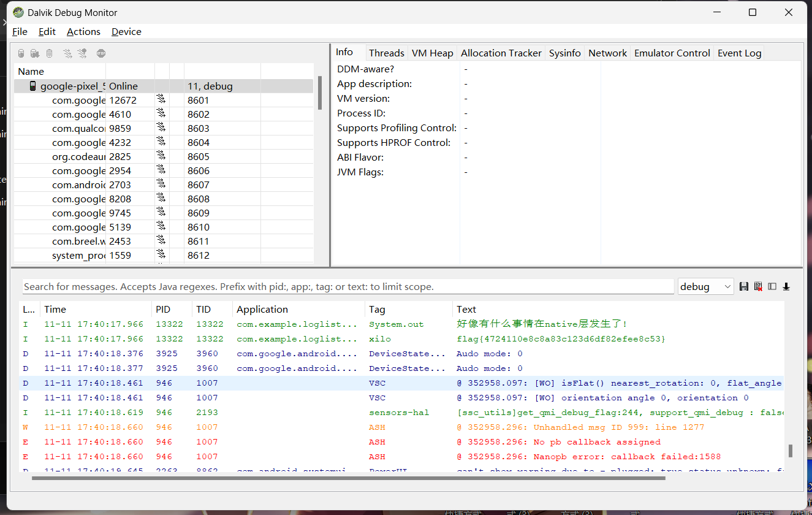Focus the logcat message search field

348,286
